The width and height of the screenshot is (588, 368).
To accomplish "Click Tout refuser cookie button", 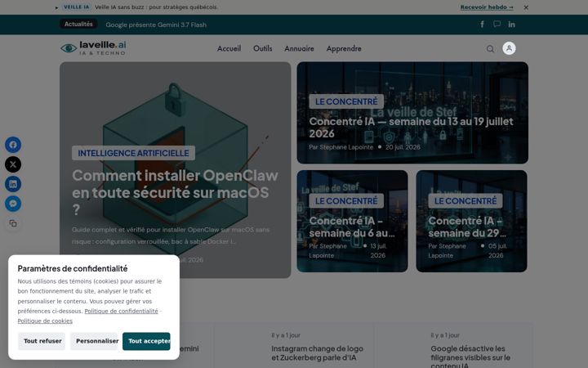I will pos(42,341).
